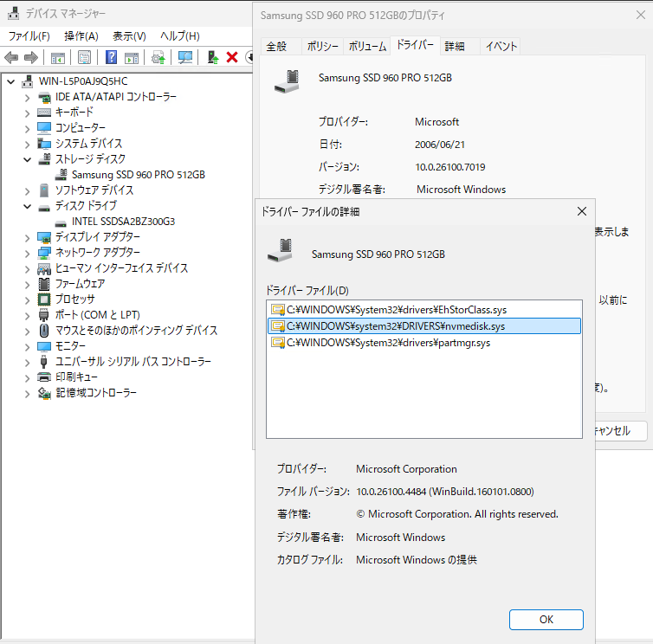Viewport: 653px width, 644px height.
Task: Open the 操作(A) menu
Action: [81, 35]
